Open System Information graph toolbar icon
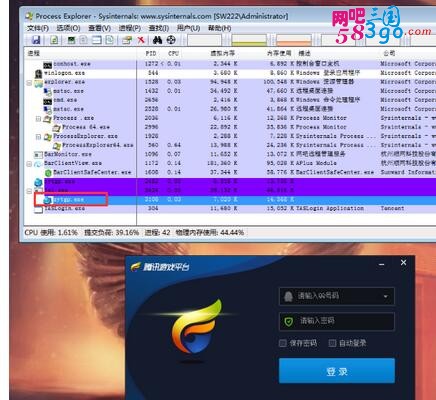Viewport: 436px width, 400px height. [x=71, y=40]
